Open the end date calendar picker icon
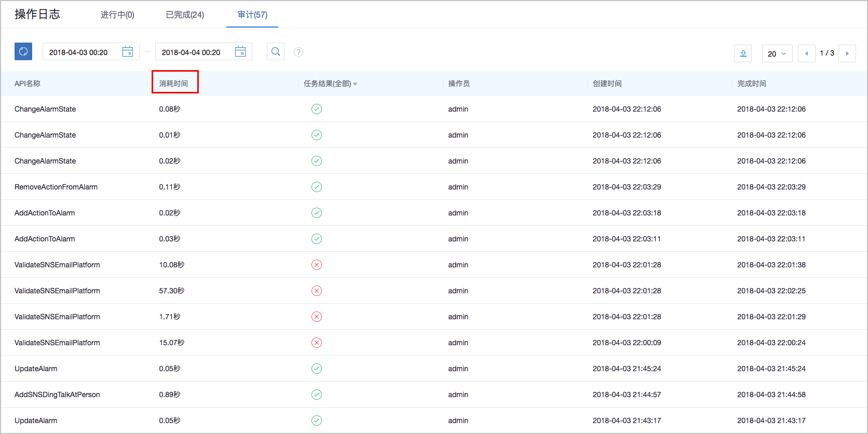Screen dimensions: 868x434 click(240, 51)
